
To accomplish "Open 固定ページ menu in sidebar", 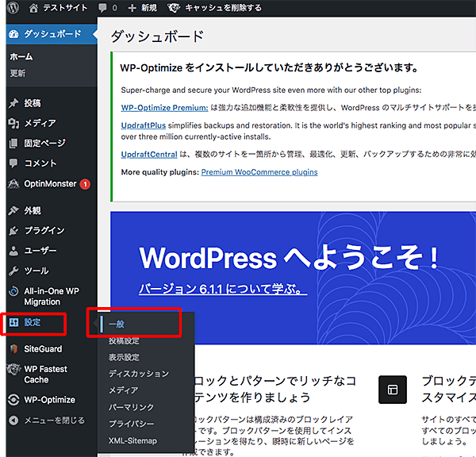I will (44, 144).
